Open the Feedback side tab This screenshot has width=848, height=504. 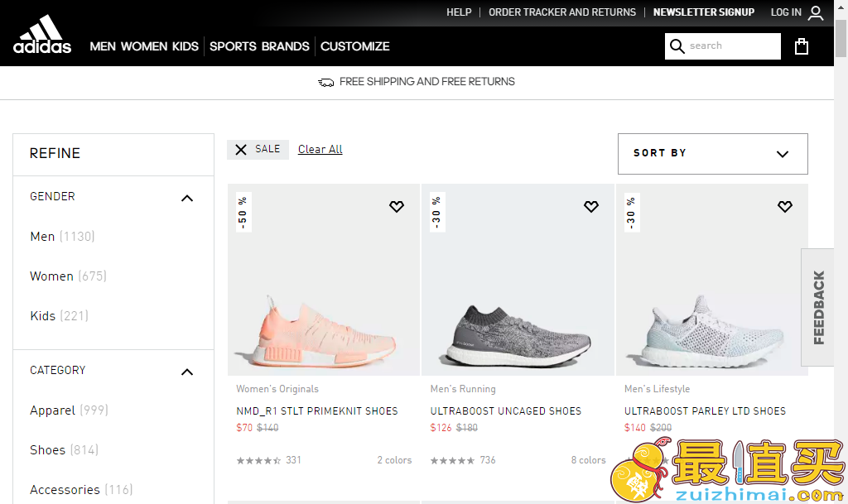tap(819, 307)
